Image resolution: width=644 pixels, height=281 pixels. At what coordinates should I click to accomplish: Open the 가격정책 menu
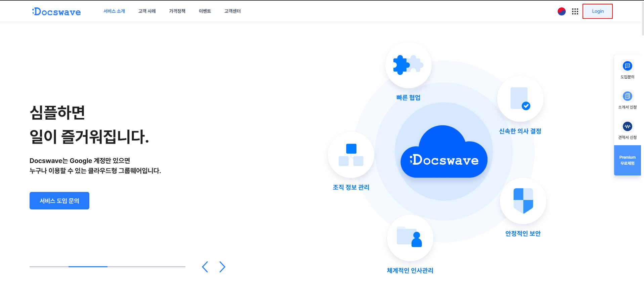coord(177,11)
